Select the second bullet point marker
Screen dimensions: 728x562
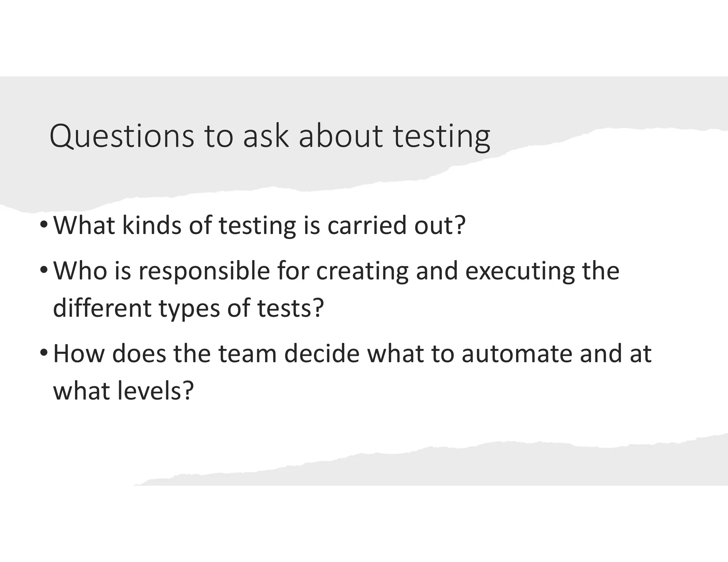[43, 271]
